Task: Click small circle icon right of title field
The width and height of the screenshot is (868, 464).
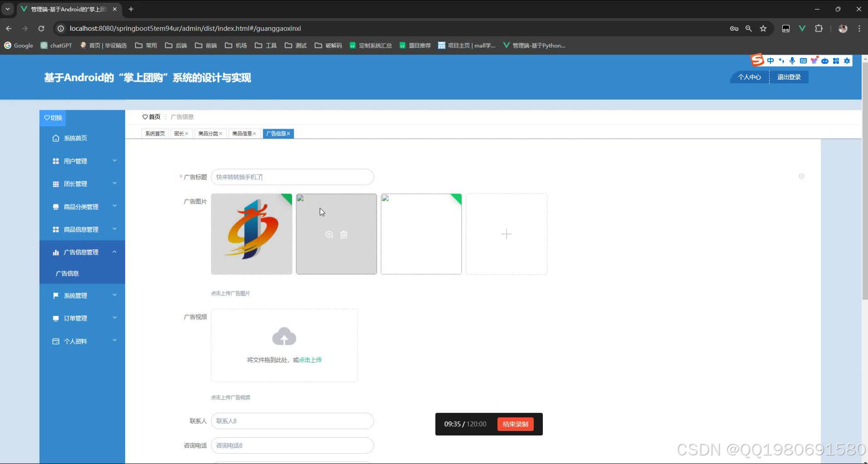Action: [801, 176]
